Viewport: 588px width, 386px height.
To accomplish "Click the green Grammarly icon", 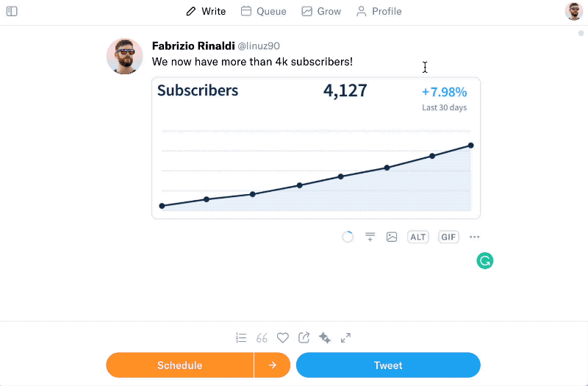I will pyautogui.click(x=485, y=260).
